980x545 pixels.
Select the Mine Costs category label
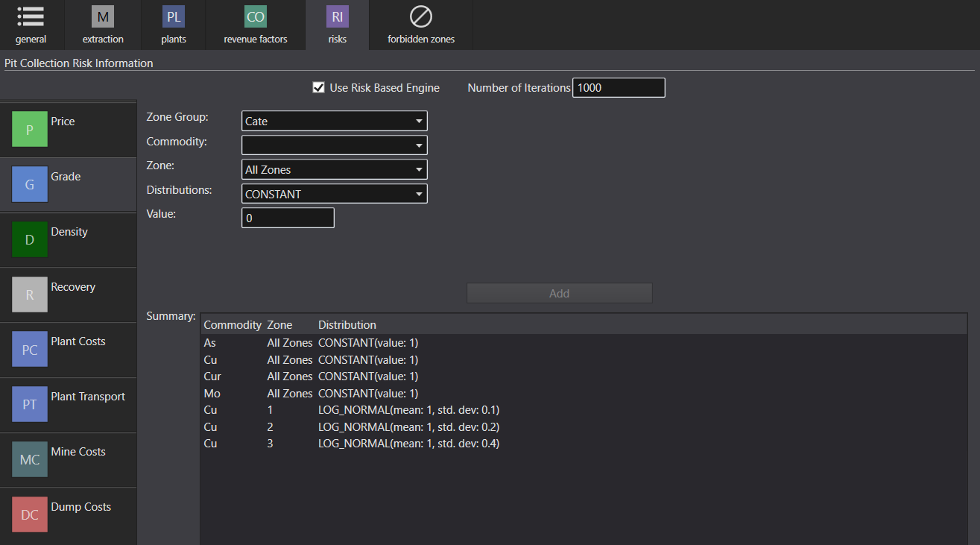78,452
